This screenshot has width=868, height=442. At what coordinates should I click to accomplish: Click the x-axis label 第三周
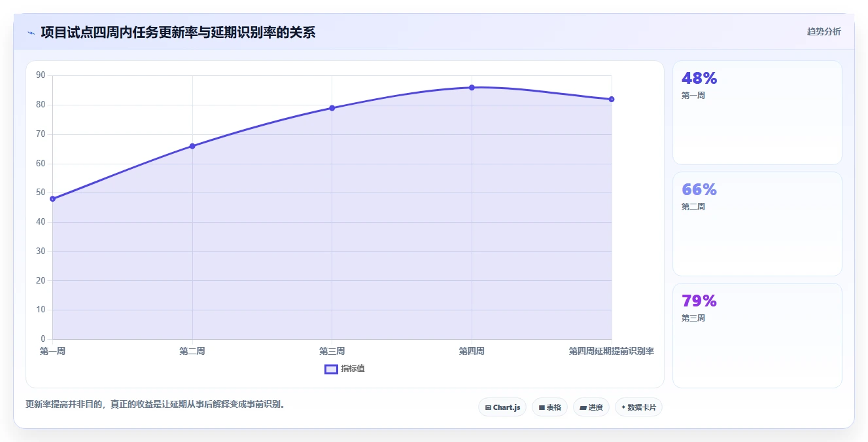coord(332,351)
